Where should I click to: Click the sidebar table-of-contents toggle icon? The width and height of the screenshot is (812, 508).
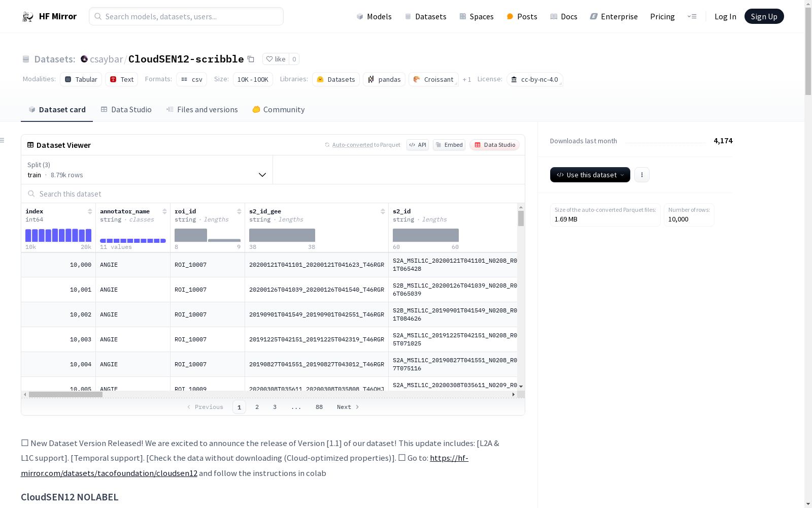(x=3, y=140)
